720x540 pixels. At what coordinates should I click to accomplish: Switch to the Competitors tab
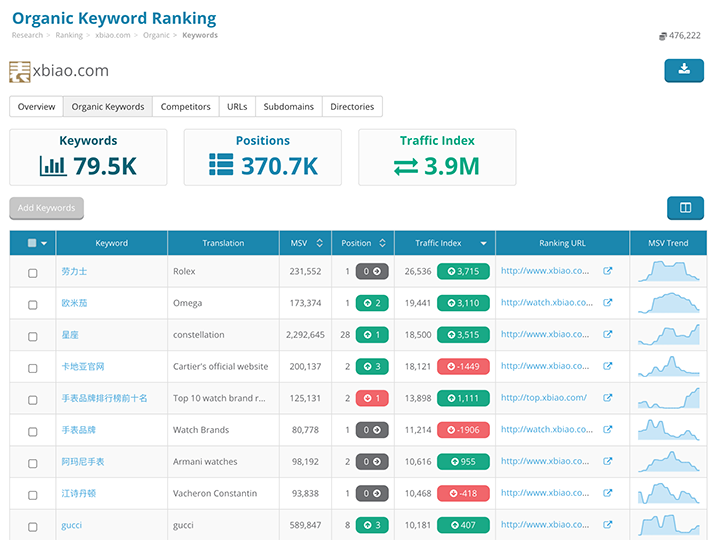185,107
